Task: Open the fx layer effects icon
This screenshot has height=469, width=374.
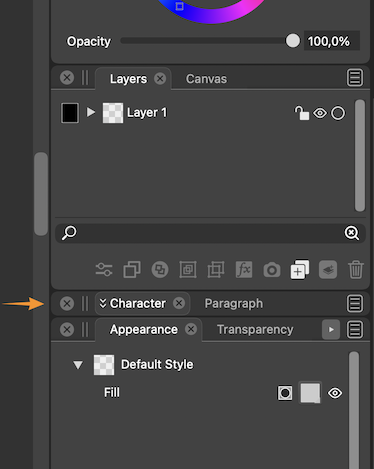Action: 244,269
